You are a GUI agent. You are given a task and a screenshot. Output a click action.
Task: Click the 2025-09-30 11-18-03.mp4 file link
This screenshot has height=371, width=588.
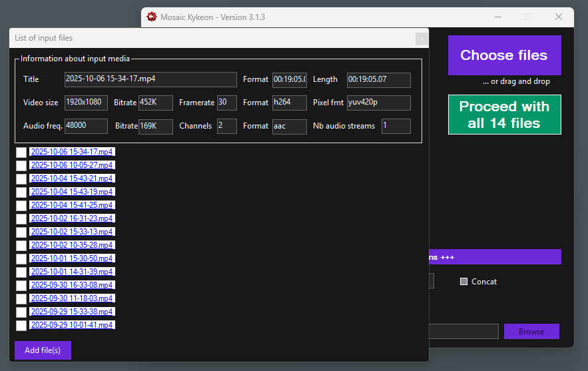click(72, 298)
